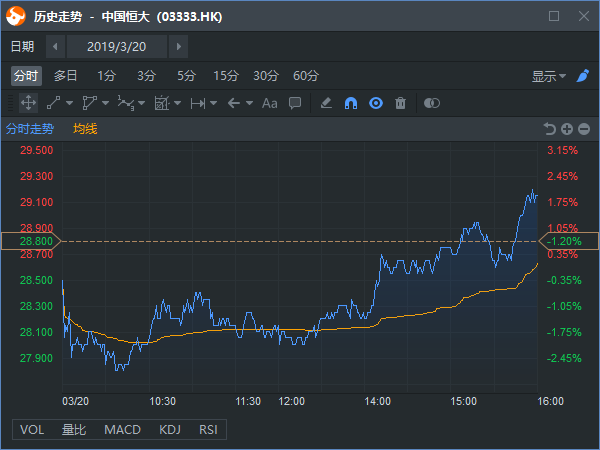Viewport: 600px width, 450px height.
Task: Toggle the eye visibility of drawings
Action: click(x=375, y=103)
